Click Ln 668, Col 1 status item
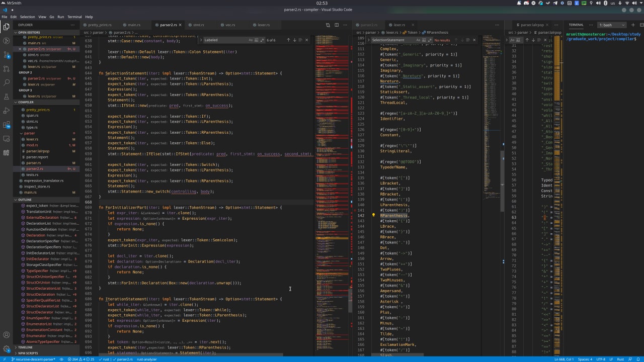 [563, 359]
